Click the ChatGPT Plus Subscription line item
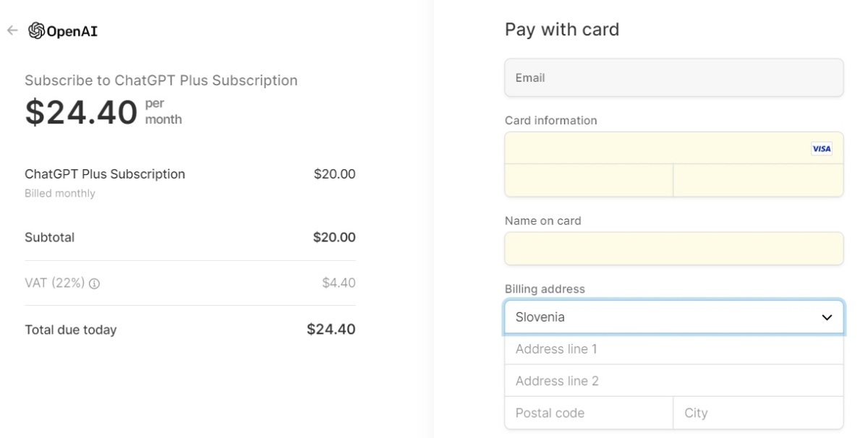The width and height of the screenshot is (868, 438). click(190, 181)
